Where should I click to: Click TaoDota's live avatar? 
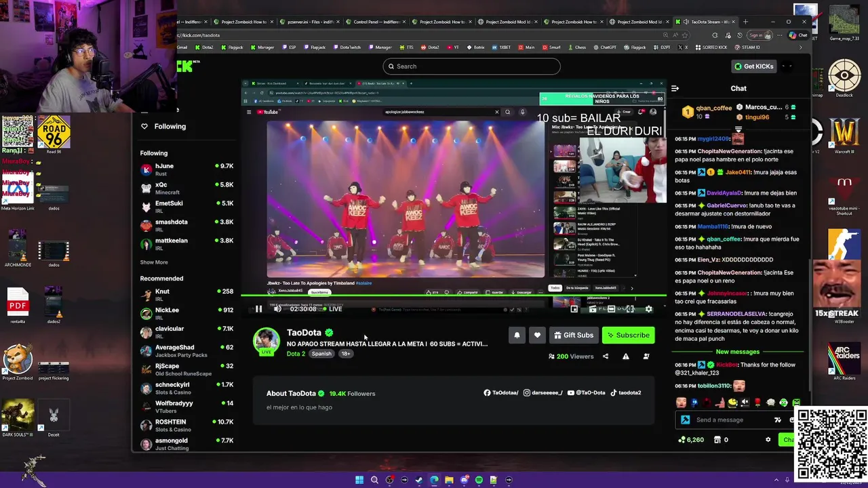tap(266, 341)
